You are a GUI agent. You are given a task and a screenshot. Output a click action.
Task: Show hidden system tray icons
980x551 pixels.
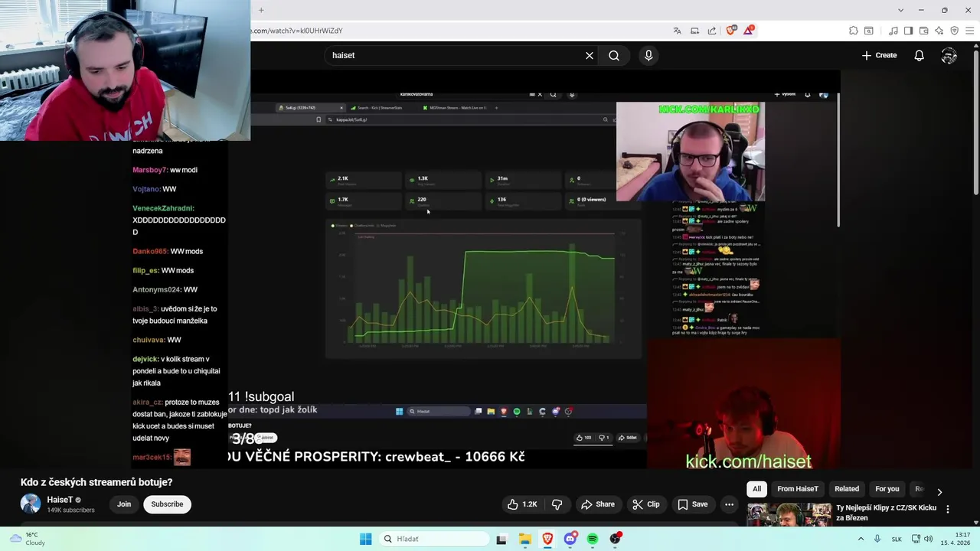click(861, 539)
